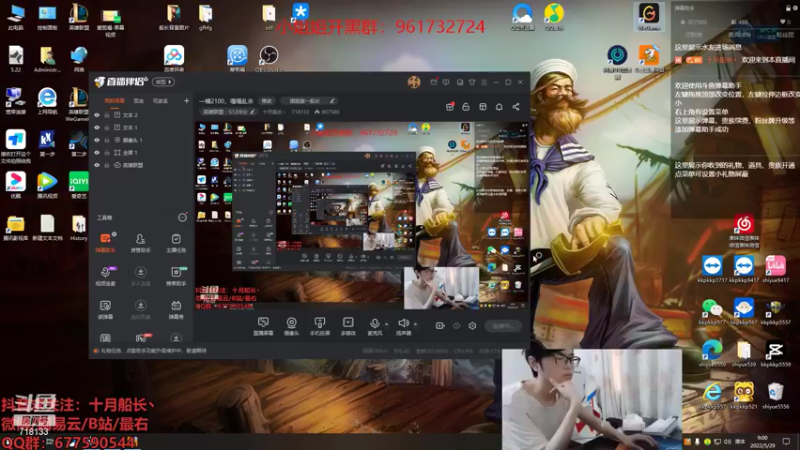Image resolution: width=800 pixels, height=450 pixels.
Task: Switch to the third scene tab
Action: coord(160,101)
